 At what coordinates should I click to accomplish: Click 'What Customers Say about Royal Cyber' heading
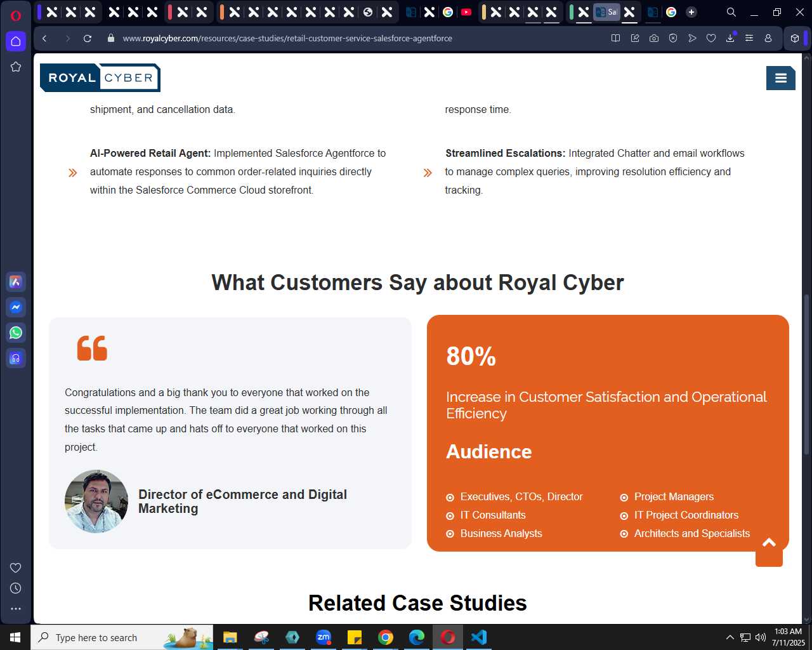[417, 282]
